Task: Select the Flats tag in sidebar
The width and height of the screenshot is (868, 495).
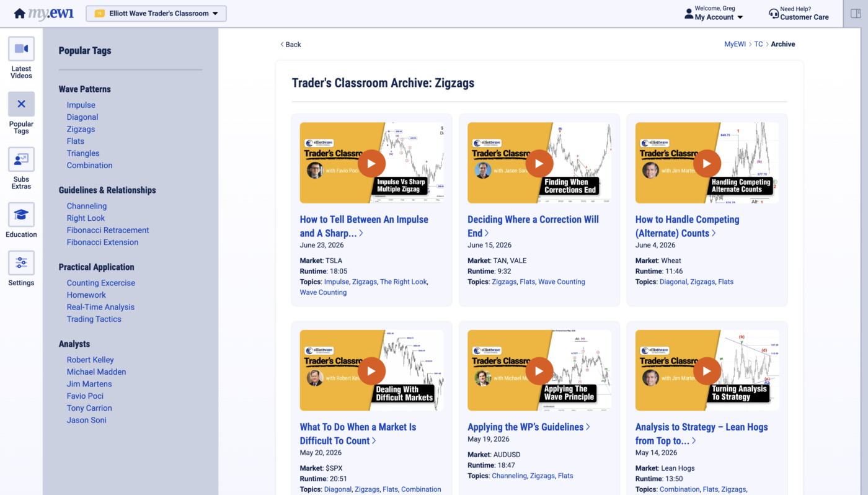Action: tap(76, 141)
